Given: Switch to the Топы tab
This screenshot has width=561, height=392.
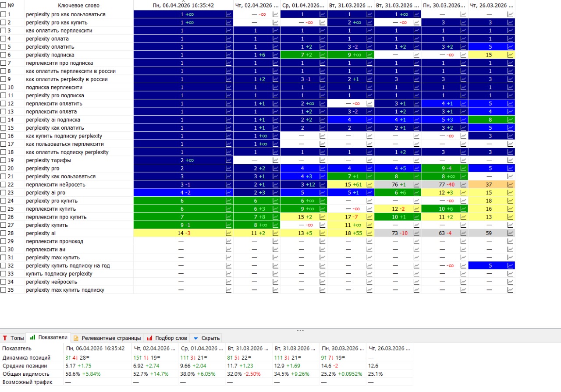Looking at the screenshot, I should pos(13,338).
